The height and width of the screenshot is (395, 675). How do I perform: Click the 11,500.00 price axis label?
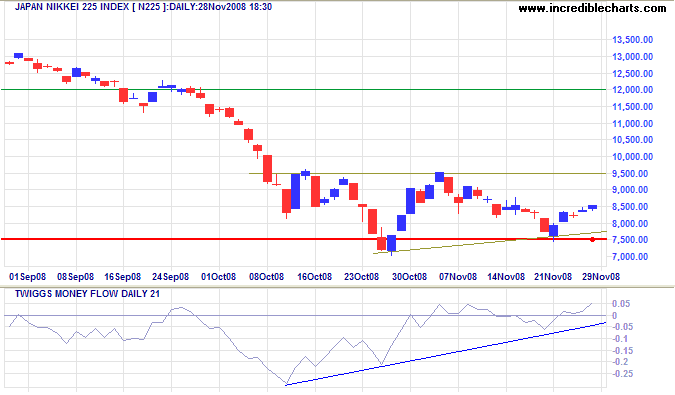632,107
